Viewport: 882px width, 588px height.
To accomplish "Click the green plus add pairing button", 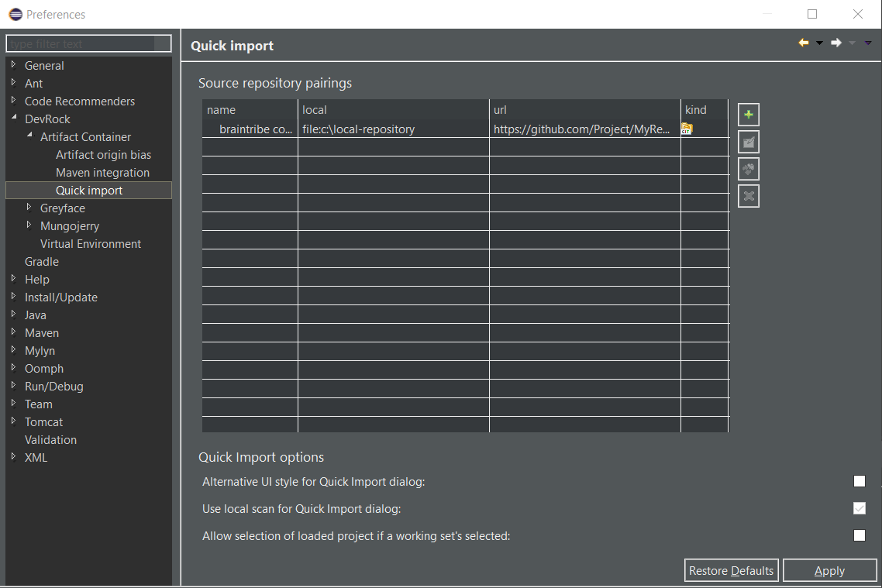I will 748,115.
